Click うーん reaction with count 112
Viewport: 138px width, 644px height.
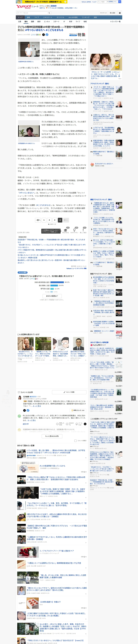tap(79, 424)
